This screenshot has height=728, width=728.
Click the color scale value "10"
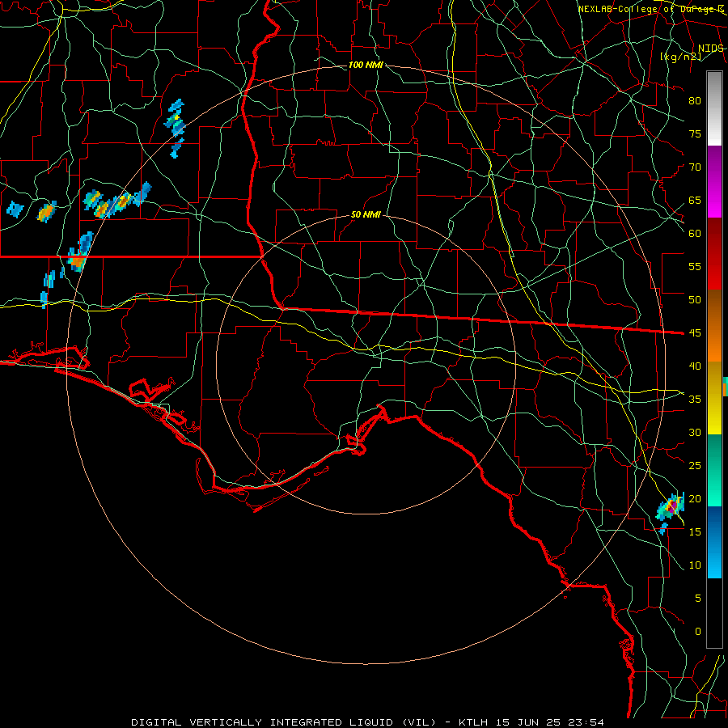pyautogui.click(x=695, y=565)
